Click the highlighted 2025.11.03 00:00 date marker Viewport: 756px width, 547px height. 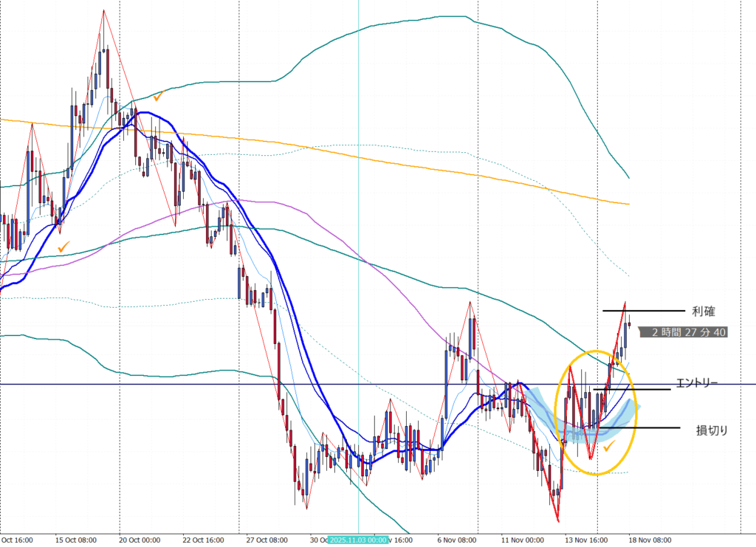(357, 540)
